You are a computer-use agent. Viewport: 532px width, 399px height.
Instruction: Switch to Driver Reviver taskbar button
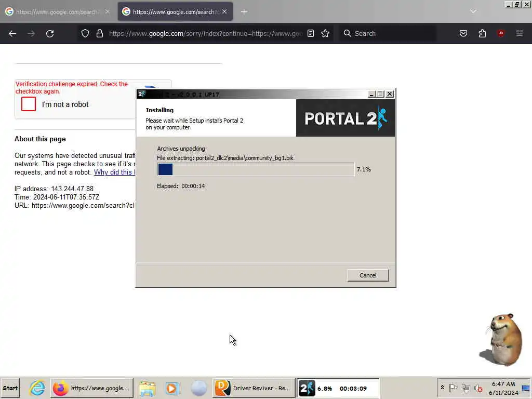254,388
